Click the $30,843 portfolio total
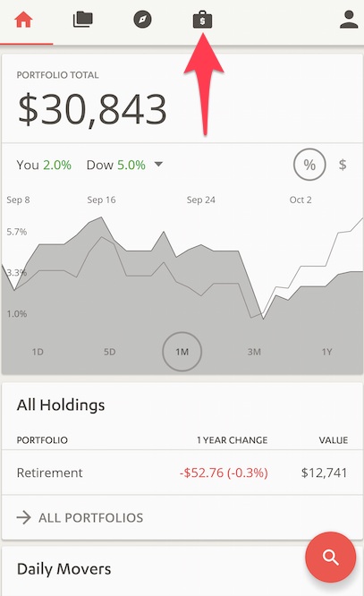 92,109
